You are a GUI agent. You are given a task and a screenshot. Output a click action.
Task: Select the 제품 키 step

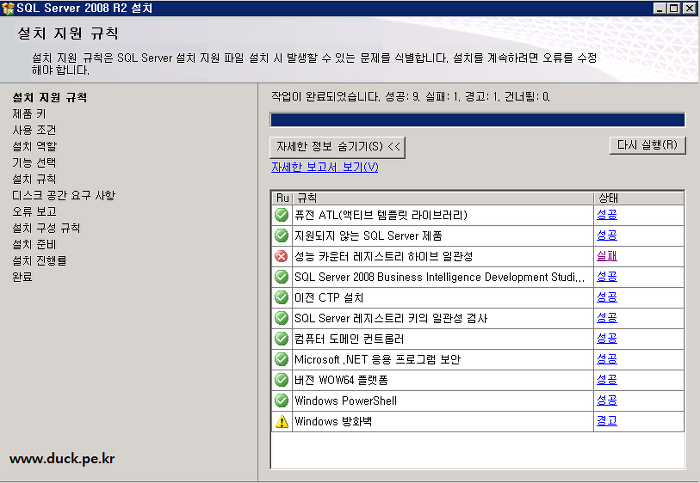tap(29, 114)
